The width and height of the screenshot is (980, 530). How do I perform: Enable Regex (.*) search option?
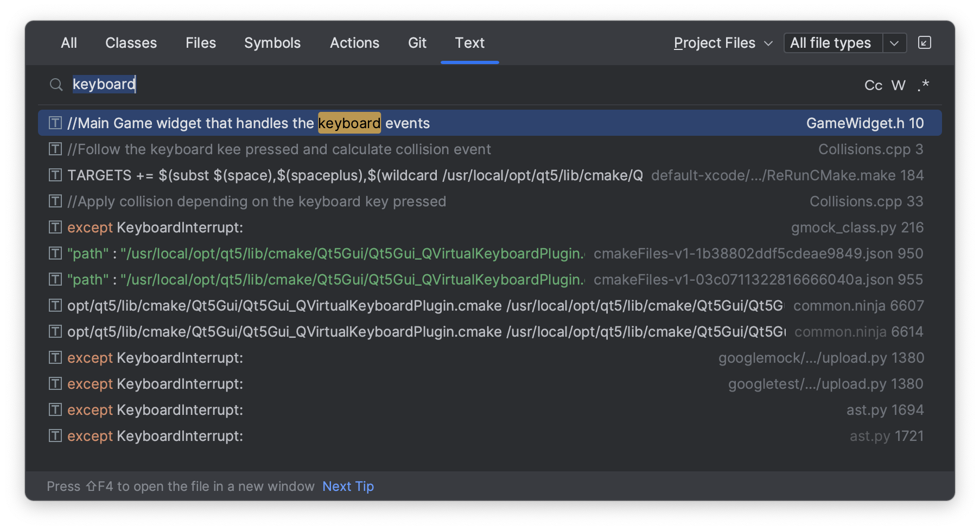pyautogui.click(x=923, y=85)
